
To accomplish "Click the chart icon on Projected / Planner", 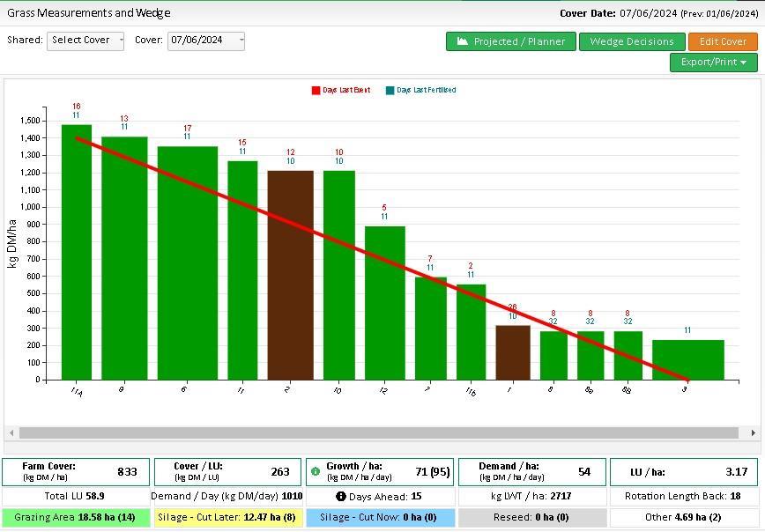I will (x=463, y=41).
